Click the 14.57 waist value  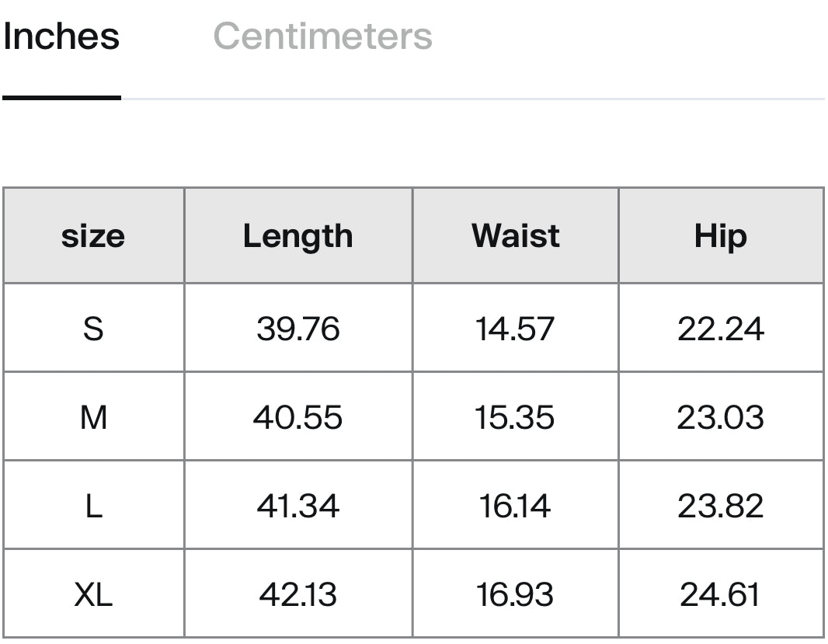tap(515, 329)
